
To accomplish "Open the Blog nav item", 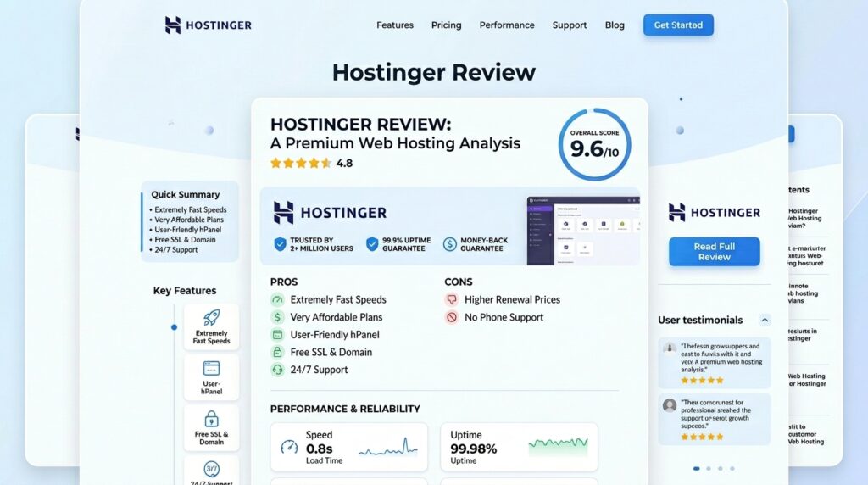I will pos(615,25).
